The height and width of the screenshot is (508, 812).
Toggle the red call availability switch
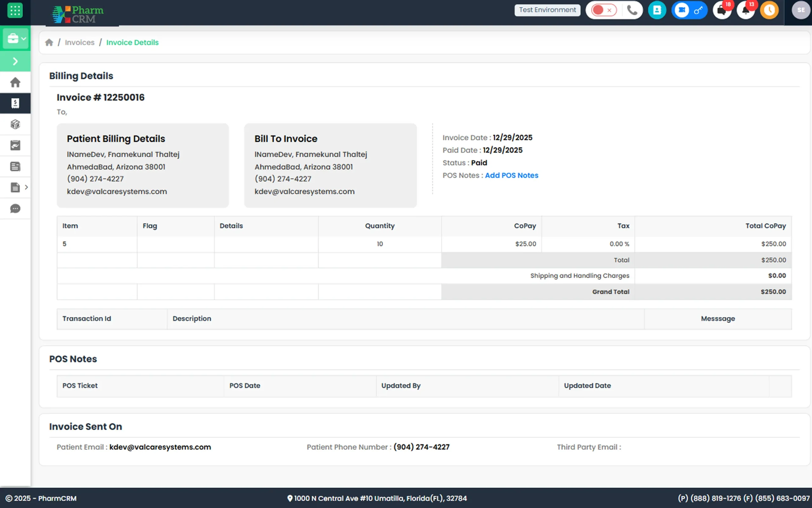click(x=604, y=10)
